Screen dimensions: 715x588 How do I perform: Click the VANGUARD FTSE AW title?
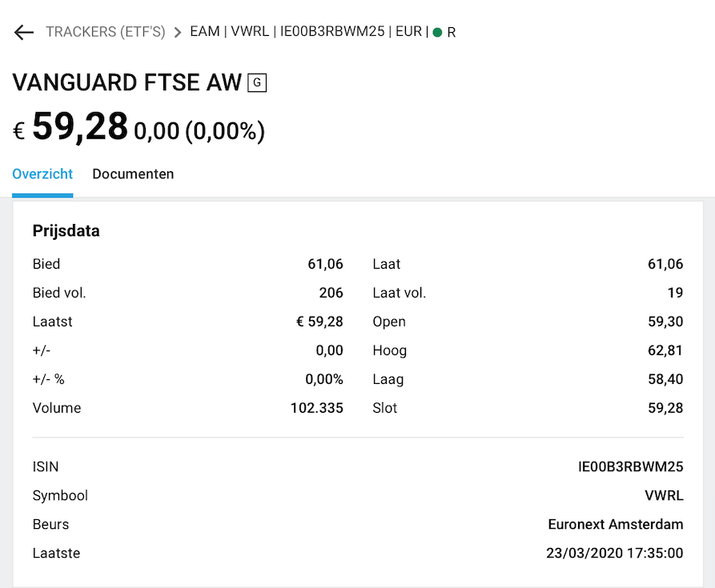pos(127,82)
